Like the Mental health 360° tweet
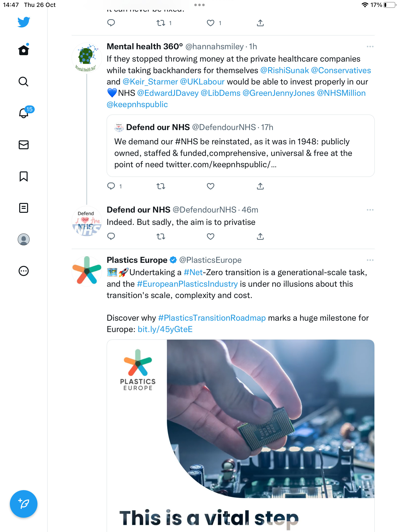This screenshot has width=399, height=532. click(211, 186)
